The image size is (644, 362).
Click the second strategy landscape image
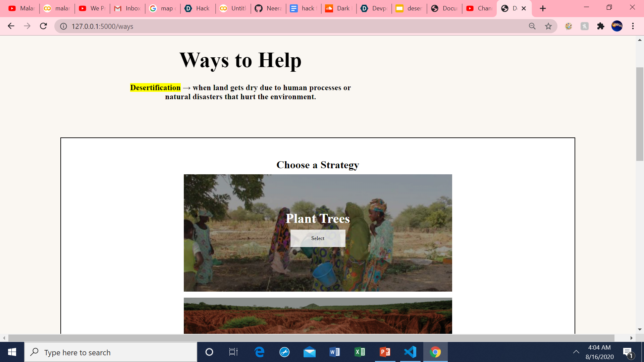pos(318,315)
